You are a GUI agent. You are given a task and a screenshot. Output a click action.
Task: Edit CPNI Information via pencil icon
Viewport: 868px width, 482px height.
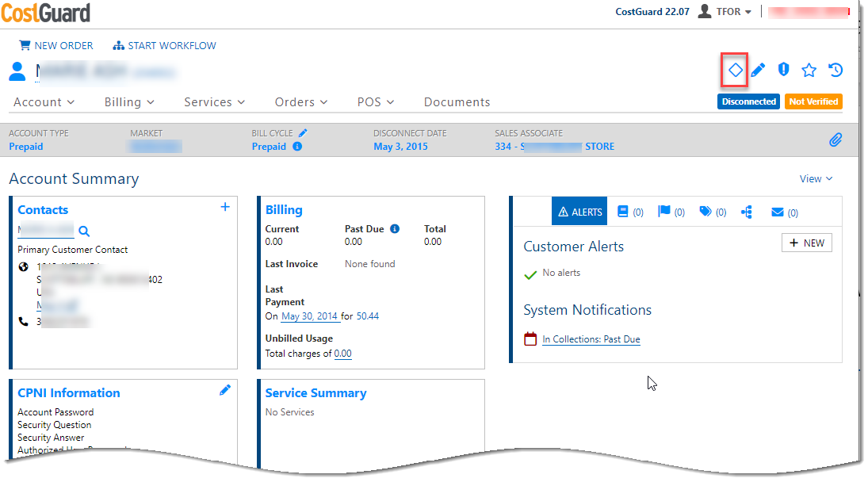point(224,390)
